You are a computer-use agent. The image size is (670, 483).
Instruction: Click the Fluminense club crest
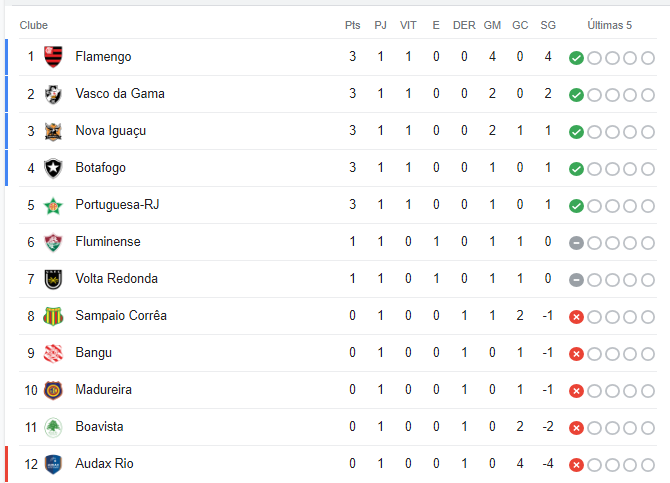click(x=53, y=242)
